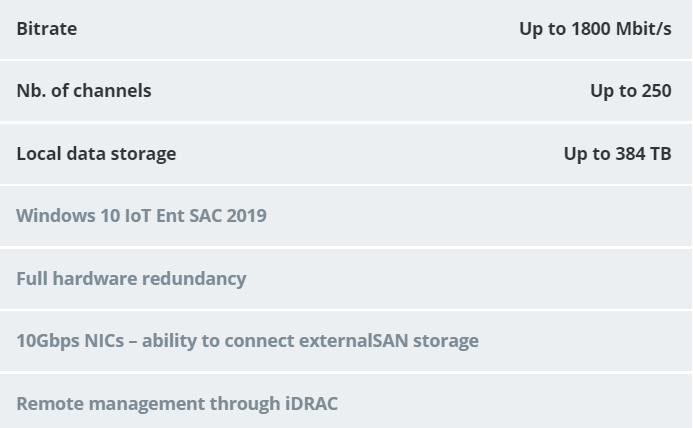
Task: Click the Mbit/s unit text
Action: (x=644, y=29)
